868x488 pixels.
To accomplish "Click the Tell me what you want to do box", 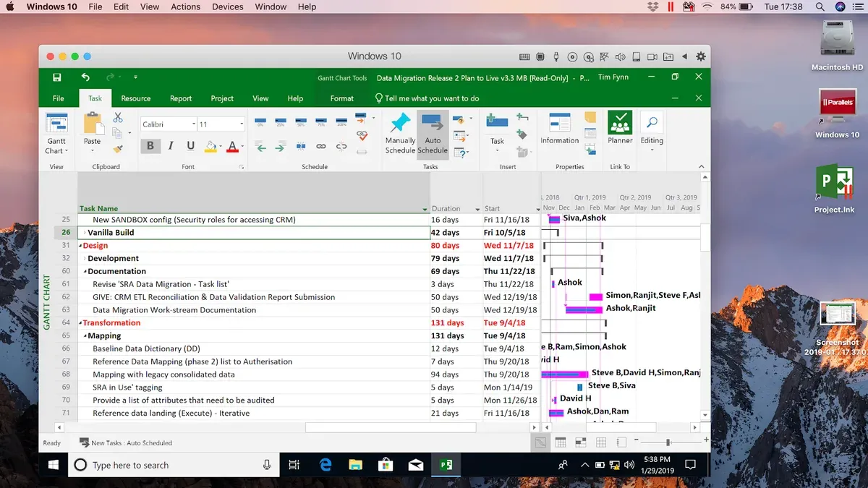I will [x=427, y=98].
